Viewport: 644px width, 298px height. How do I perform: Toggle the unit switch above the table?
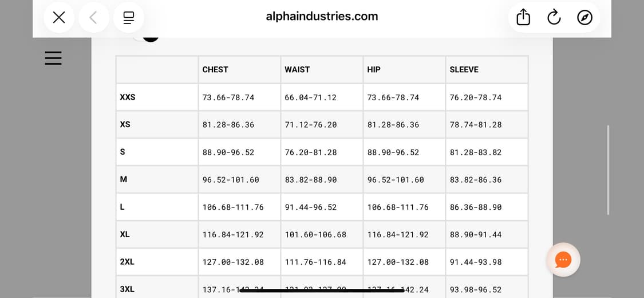[145, 37]
